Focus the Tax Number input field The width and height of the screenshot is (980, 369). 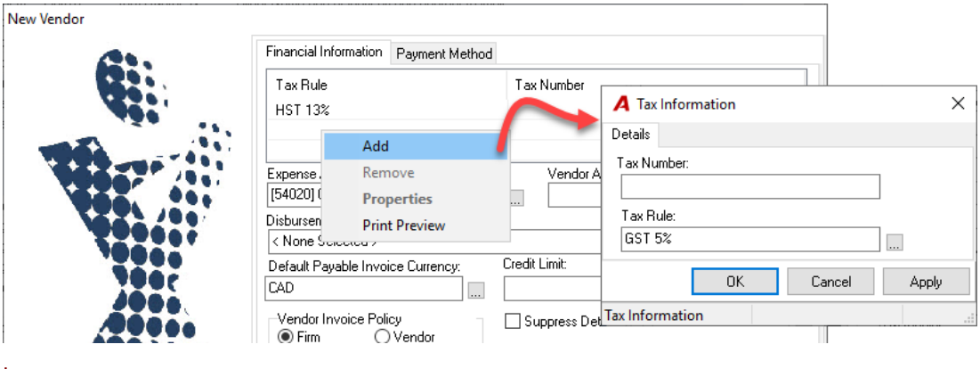coord(750,186)
